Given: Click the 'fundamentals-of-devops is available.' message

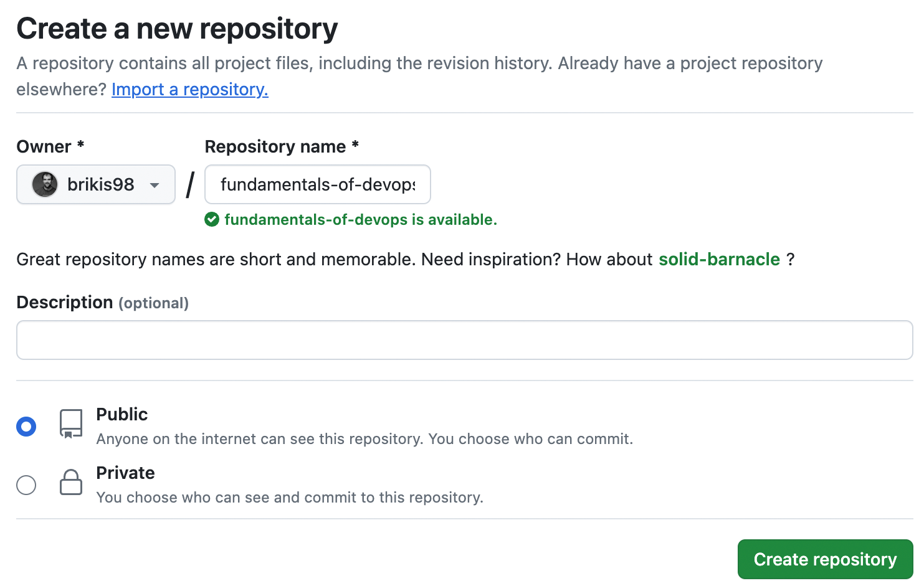Looking at the screenshot, I should click(361, 219).
